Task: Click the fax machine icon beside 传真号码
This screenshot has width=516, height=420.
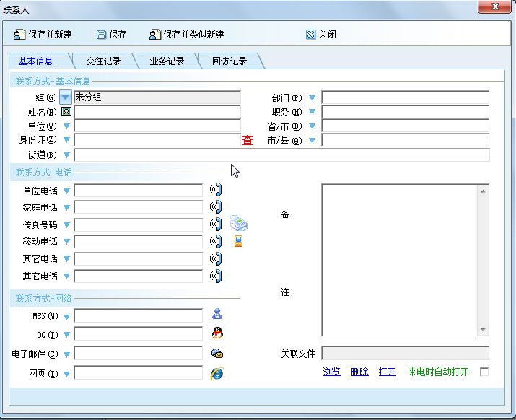Action: click(239, 224)
